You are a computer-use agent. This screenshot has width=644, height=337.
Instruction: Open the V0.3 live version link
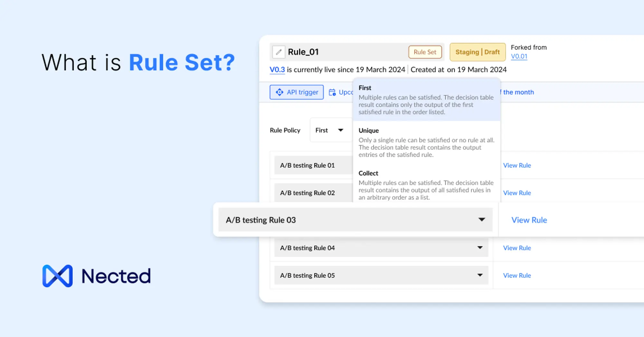point(277,70)
